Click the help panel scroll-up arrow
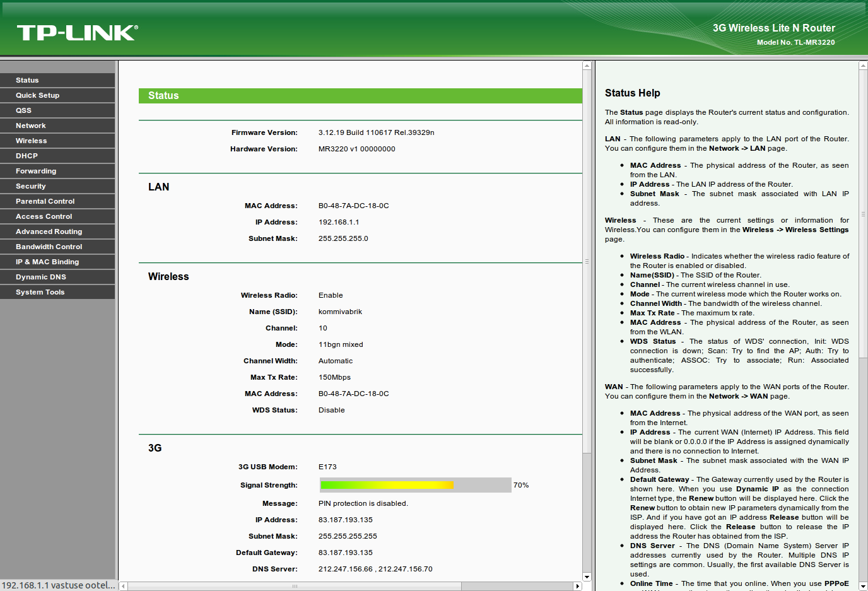This screenshot has width=868, height=591. tap(863, 66)
